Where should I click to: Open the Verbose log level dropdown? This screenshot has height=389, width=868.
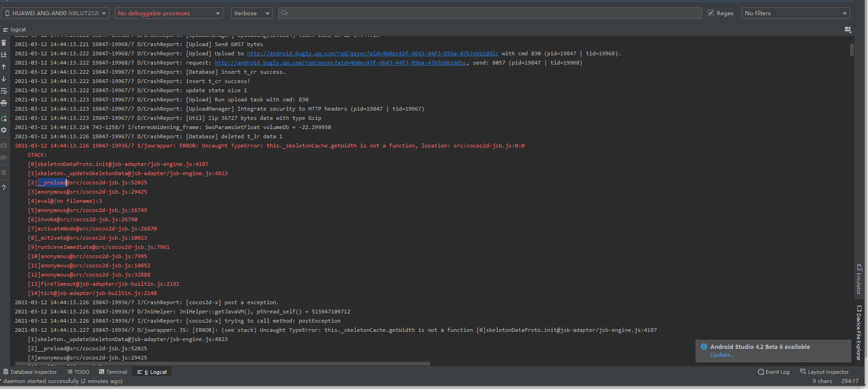252,13
